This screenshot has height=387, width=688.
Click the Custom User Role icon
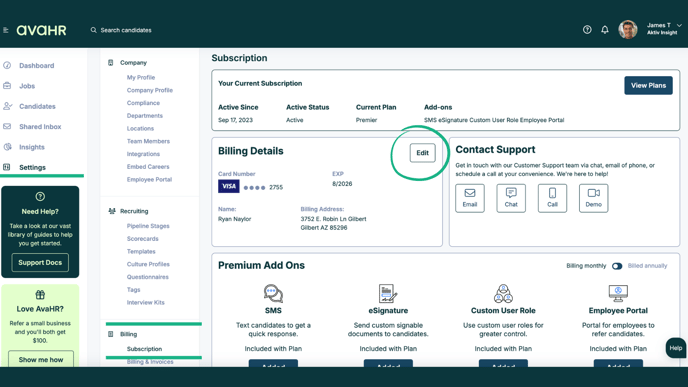click(503, 294)
